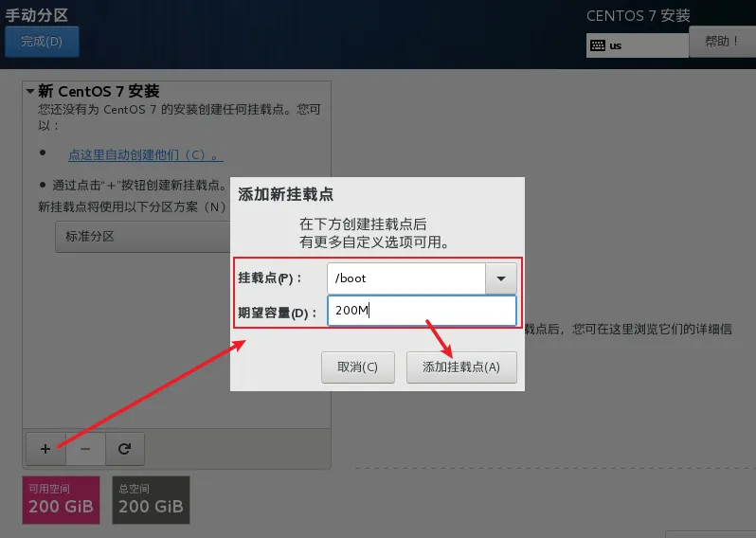Screen dimensions: 756x538
Task: Click the 挂载点(P) label
Action: coord(270,278)
